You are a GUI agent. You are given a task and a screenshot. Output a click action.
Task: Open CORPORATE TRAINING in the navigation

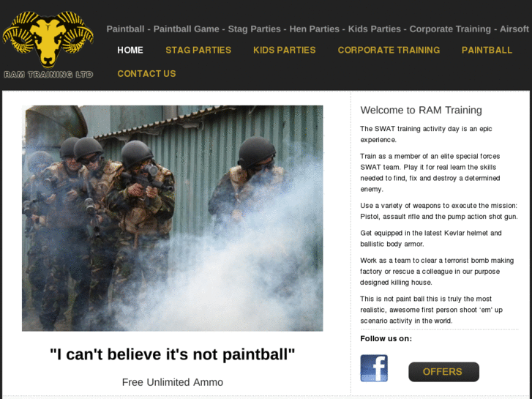pyautogui.click(x=389, y=51)
